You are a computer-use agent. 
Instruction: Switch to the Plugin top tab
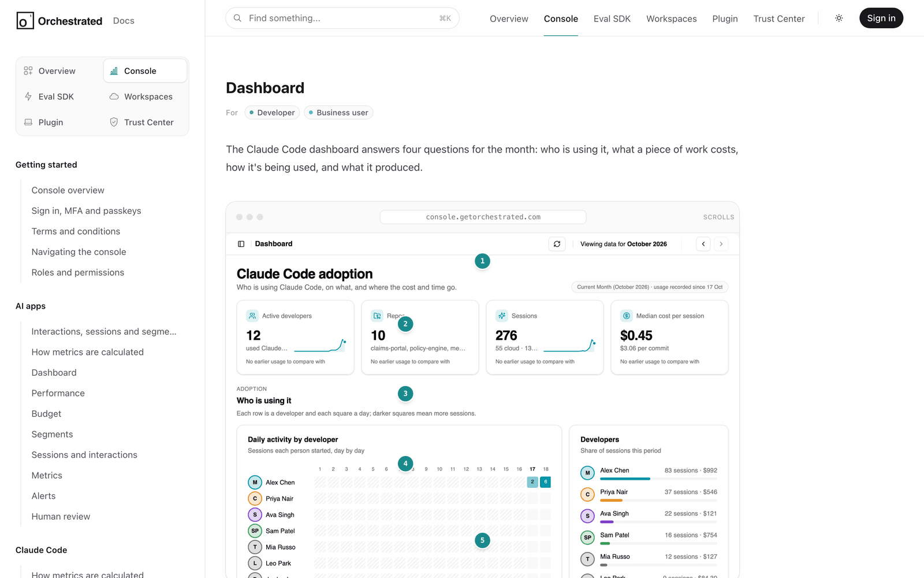(x=725, y=19)
